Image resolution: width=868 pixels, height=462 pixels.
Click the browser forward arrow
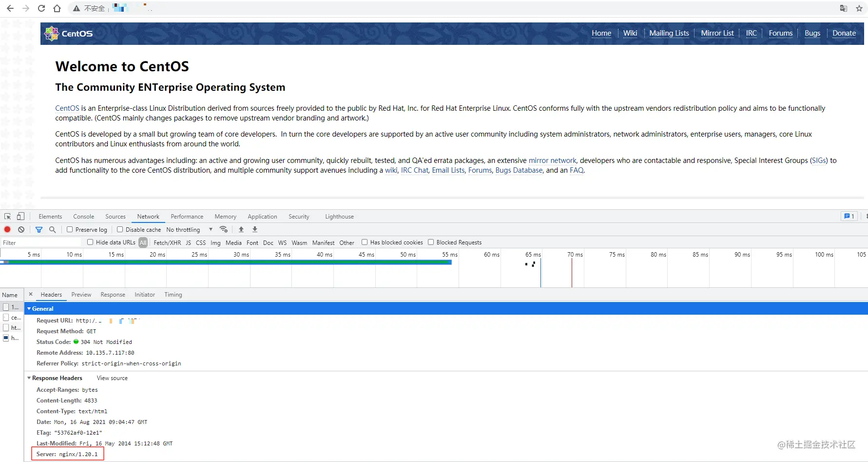pos(26,8)
